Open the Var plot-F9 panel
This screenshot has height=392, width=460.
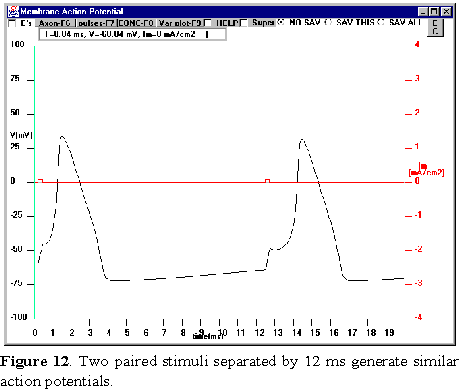click(x=180, y=23)
